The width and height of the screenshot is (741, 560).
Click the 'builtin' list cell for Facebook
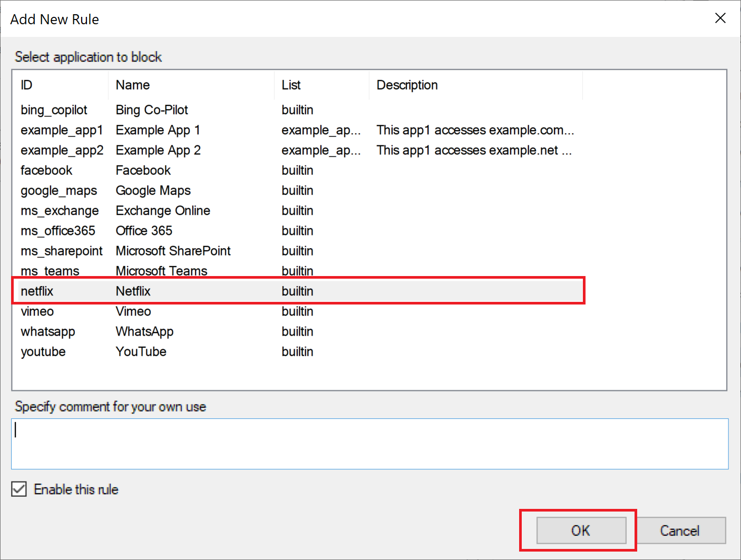pyautogui.click(x=298, y=170)
